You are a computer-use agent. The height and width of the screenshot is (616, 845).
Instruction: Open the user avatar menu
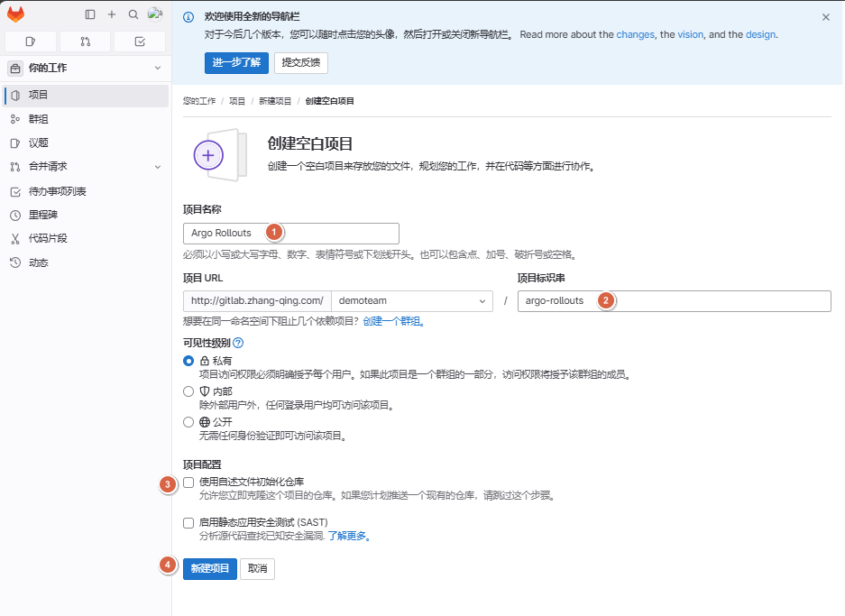[x=155, y=14]
